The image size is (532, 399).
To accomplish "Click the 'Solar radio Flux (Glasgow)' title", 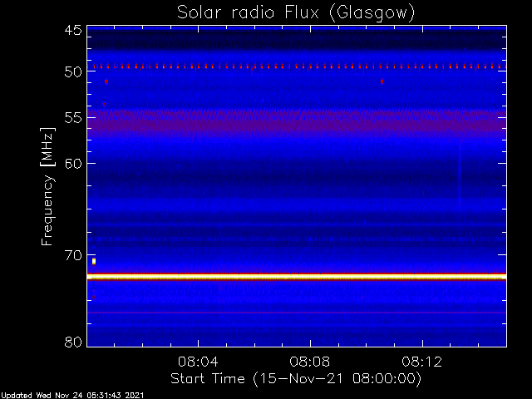I will tap(296, 12).
